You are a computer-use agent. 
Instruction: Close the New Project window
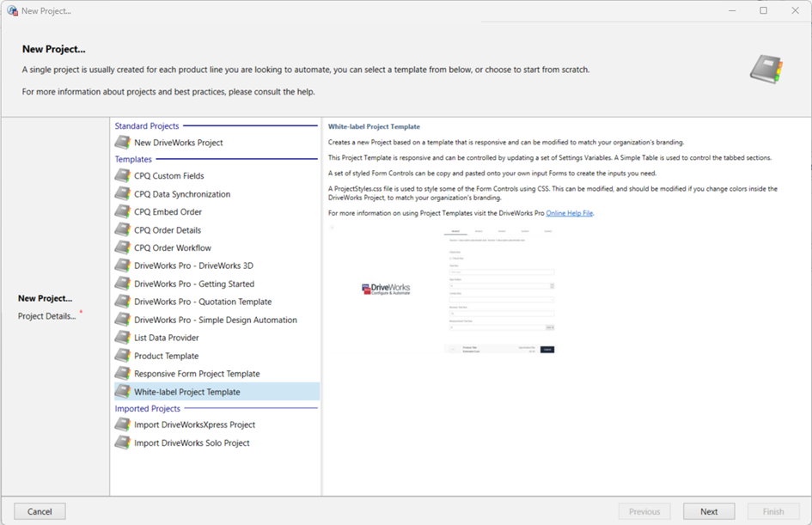pos(796,10)
